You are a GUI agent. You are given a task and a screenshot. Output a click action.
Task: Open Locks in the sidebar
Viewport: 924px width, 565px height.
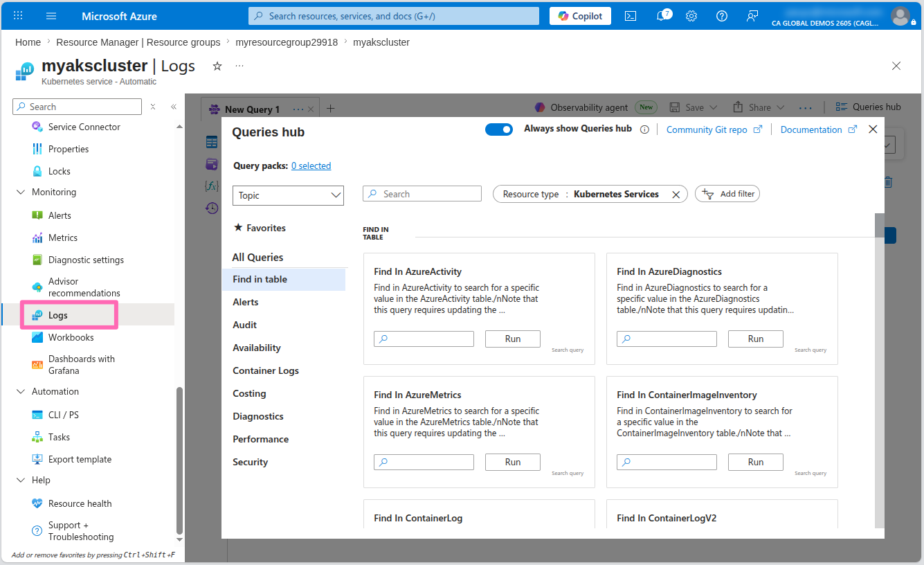pos(60,171)
